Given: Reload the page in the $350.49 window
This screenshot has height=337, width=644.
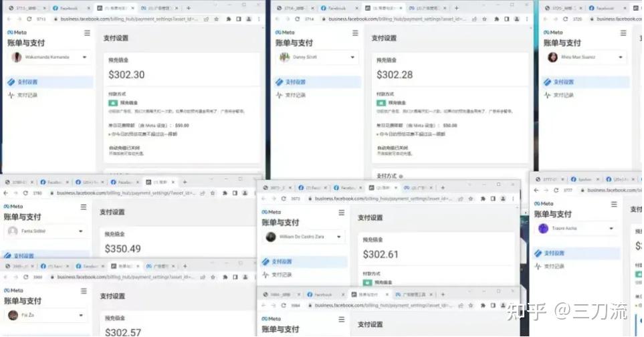Looking at the screenshot, I should 25,193.
